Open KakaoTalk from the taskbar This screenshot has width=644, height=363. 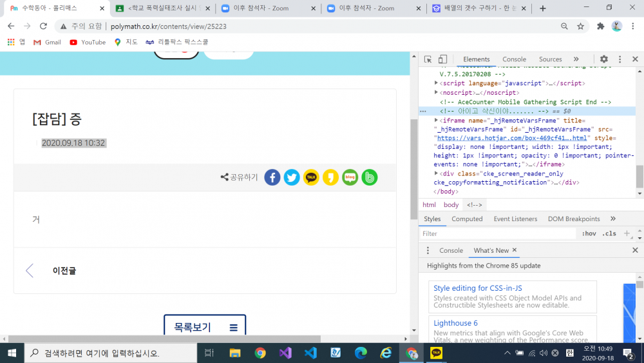(436, 353)
